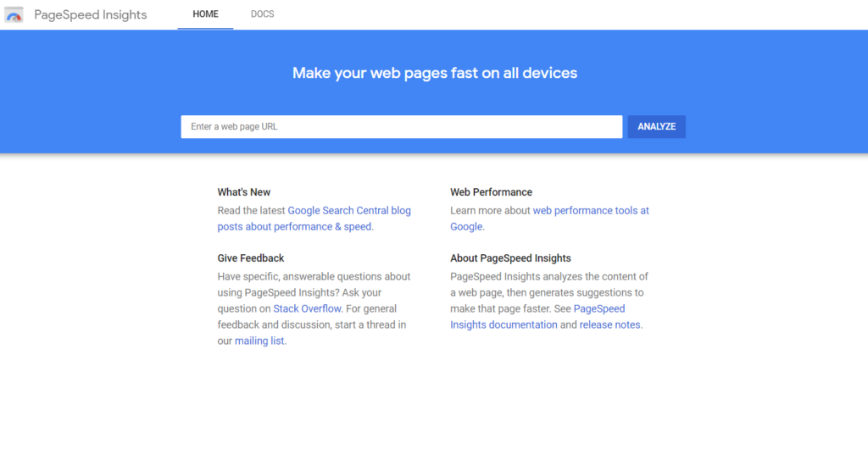Viewport: 868px width, 454px height.
Task: Select the Give Feedback heading
Action: (x=250, y=257)
